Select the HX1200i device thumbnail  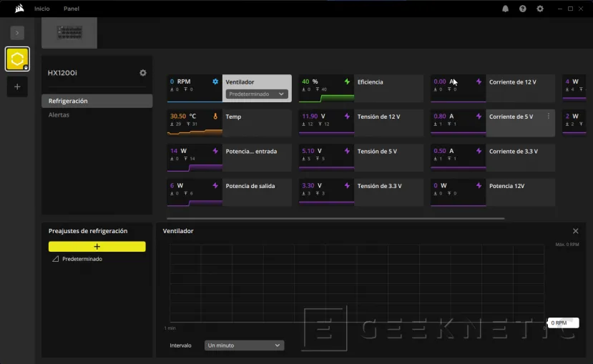coord(69,33)
